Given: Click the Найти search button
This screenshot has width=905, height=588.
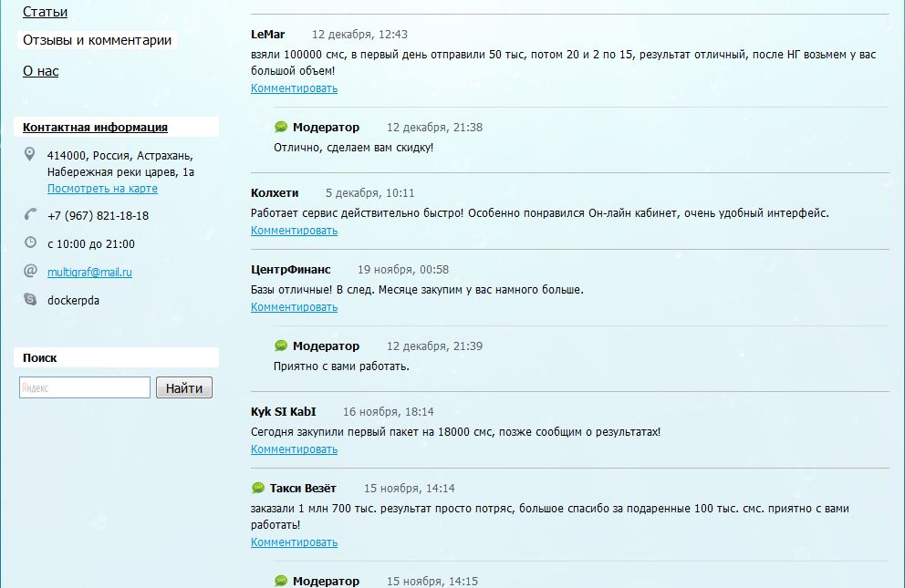Looking at the screenshot, I should tap(184, 387).
